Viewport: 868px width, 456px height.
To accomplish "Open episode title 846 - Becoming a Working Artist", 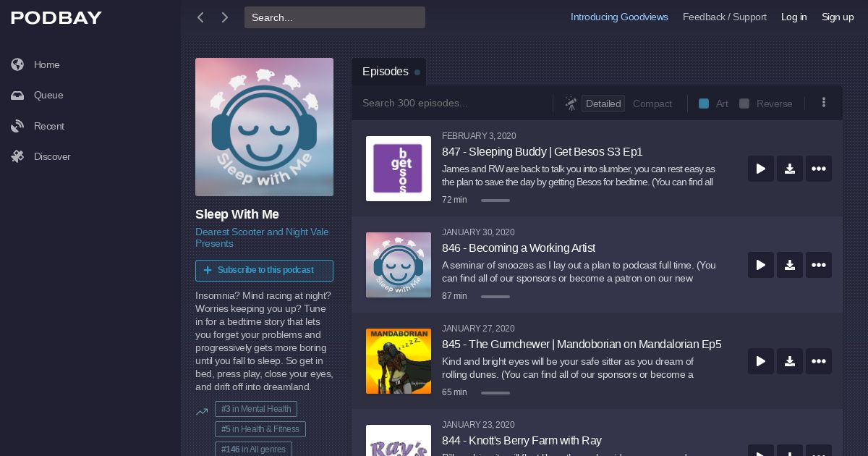I will tap(519, 248).
